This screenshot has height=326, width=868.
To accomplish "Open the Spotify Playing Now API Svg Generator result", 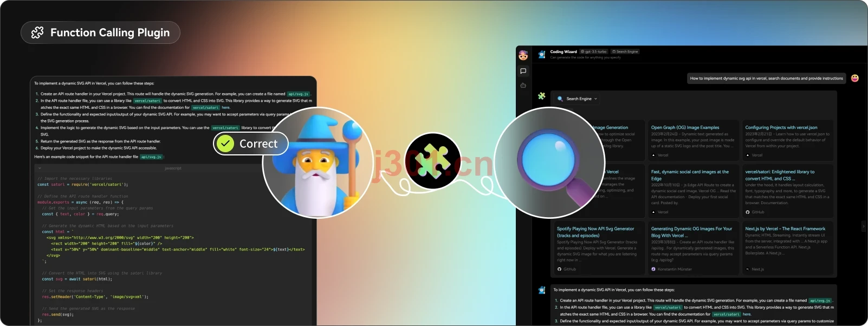I will (x=595, y=232).
